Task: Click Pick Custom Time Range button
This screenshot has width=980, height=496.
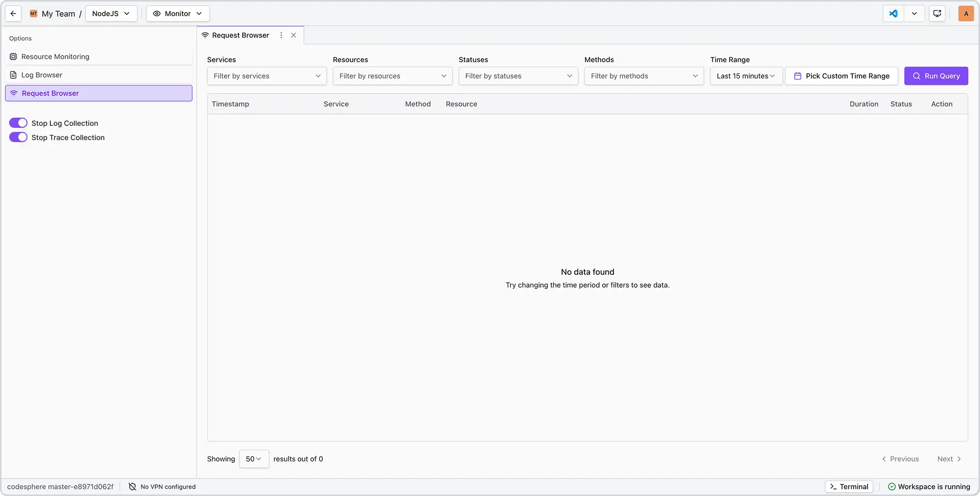Action: click(x=842, y=76)
